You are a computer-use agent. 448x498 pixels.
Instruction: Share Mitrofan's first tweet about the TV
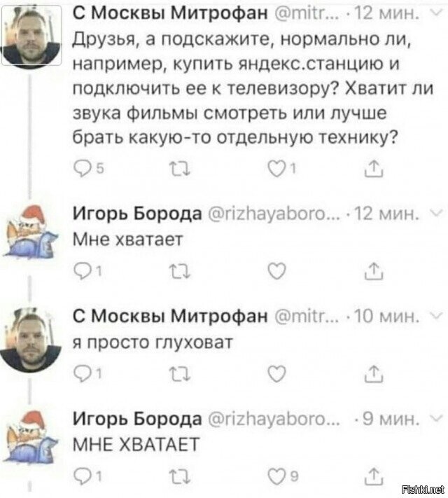point(373,167)
